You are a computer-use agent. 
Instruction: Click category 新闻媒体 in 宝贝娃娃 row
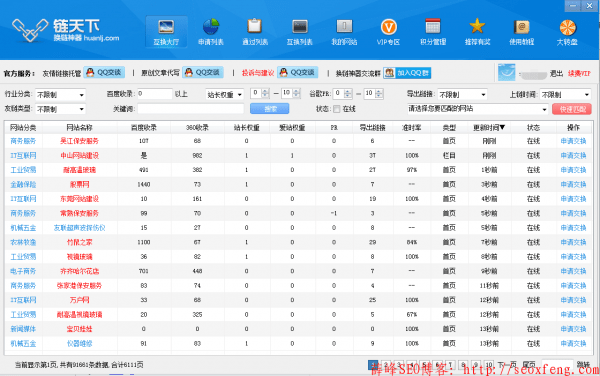pos(23,329)
